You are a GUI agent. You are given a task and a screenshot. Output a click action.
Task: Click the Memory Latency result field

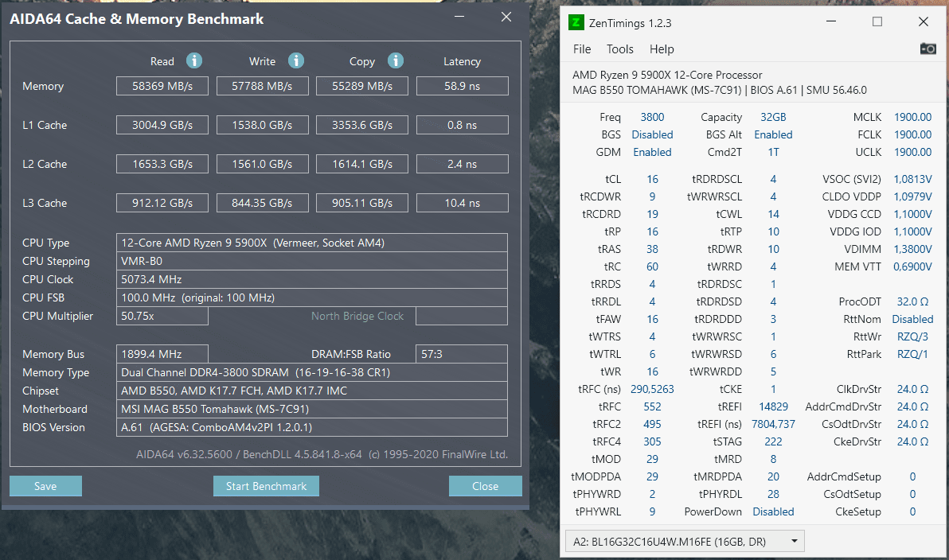463,86
